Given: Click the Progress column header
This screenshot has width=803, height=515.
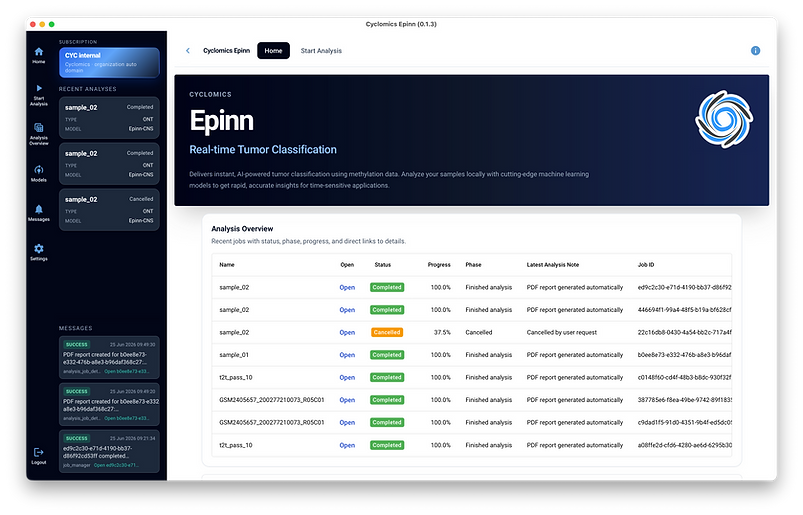Looking at the screenshot, I should point(439,265).
